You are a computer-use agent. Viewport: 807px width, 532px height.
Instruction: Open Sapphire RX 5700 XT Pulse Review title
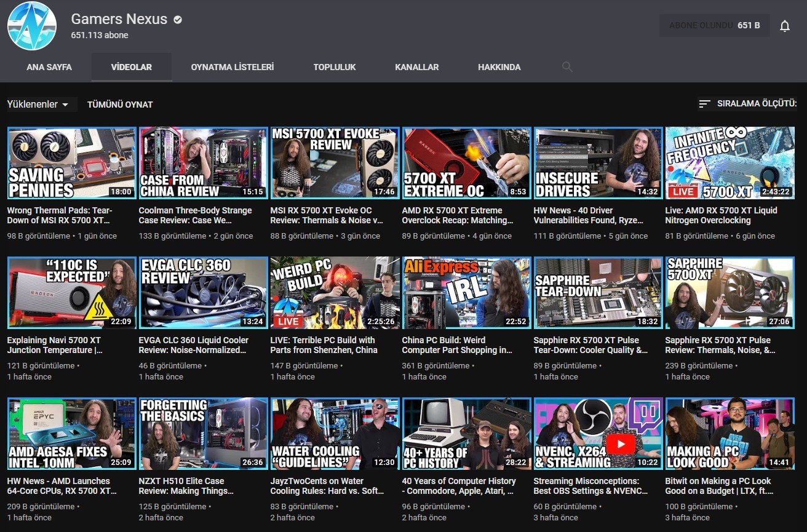click(x=720, y=345)
